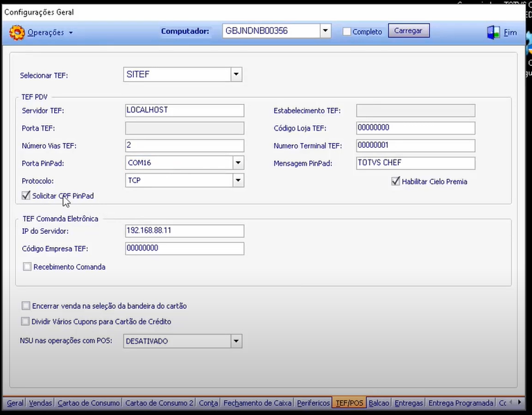
Task: Click the IP do Servidor field
Action: (185, 230)
